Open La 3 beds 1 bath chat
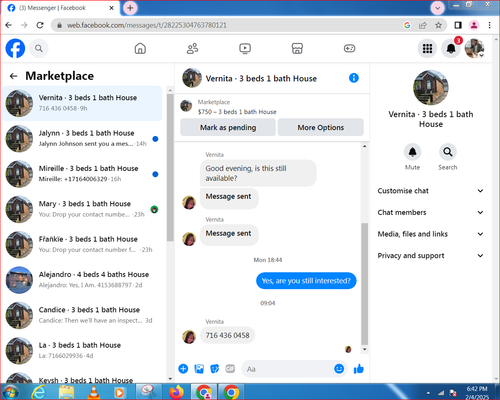Screen dimensions: 500x400 pos(82,351)
